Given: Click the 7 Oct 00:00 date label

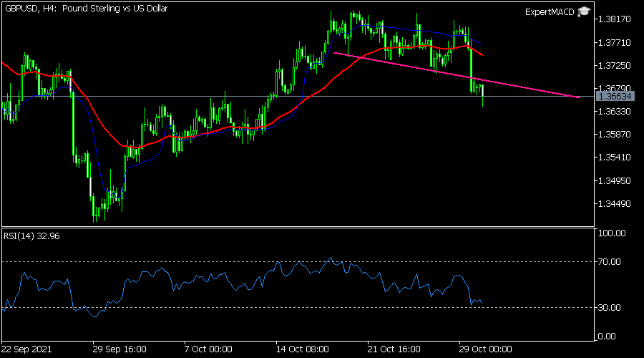Looking at the screenshot, I should [208, 349].
